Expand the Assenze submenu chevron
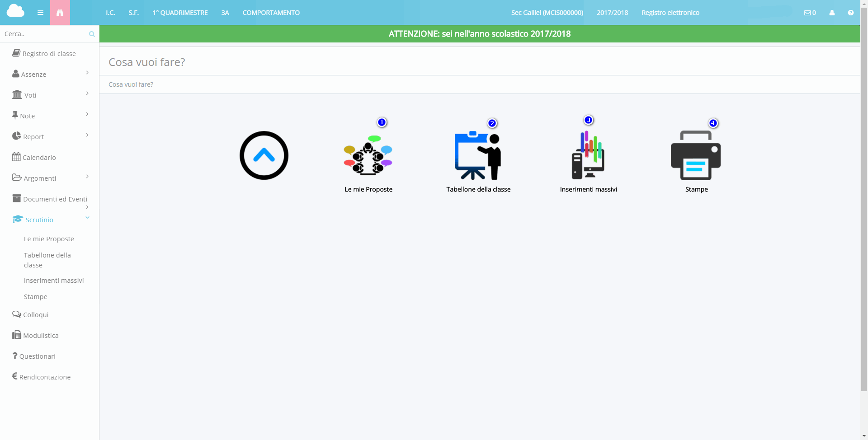 (87, 73)
